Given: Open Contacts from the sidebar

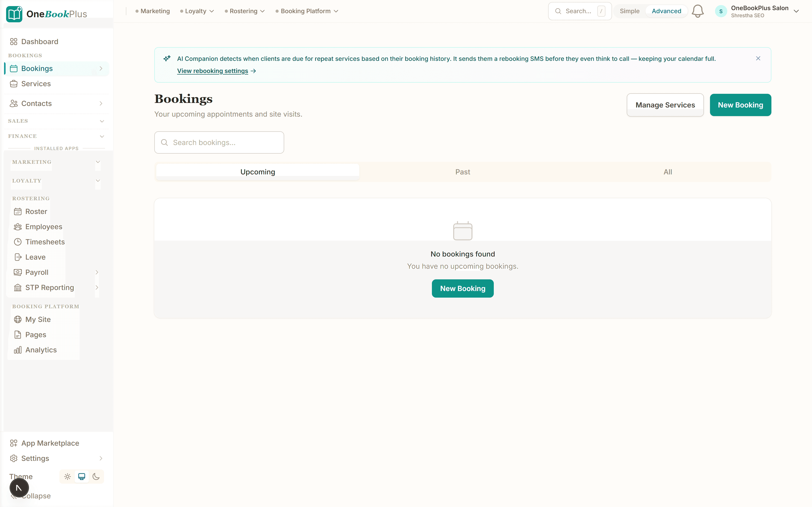Looking at the screenshot, I should click(36, 103).
